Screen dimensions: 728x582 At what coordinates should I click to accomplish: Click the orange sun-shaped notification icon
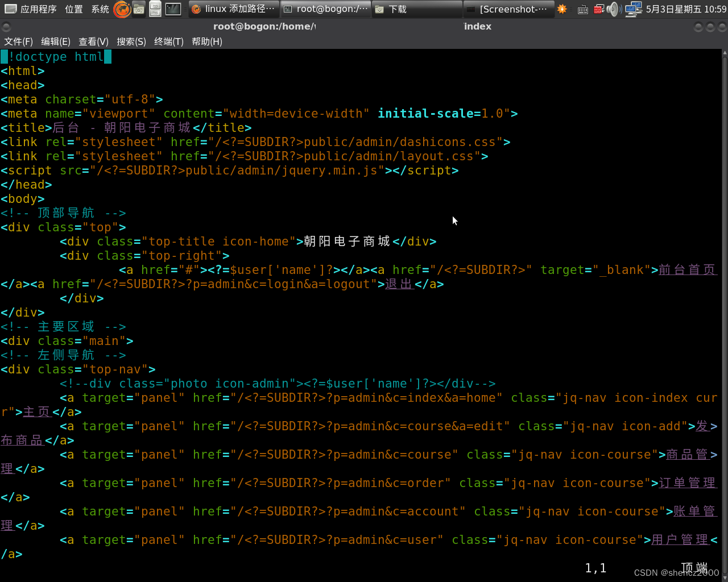pyautogui.click(x=562, y=9)
